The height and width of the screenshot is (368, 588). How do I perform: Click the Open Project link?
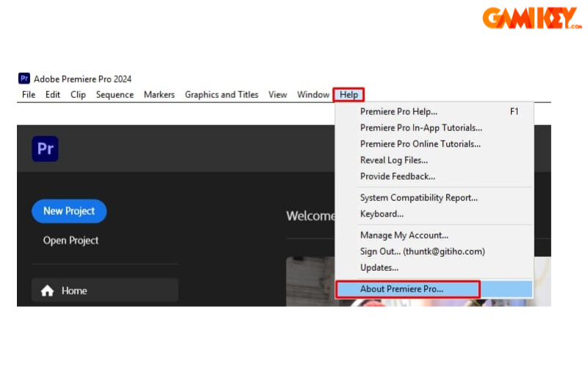[71, 241]
